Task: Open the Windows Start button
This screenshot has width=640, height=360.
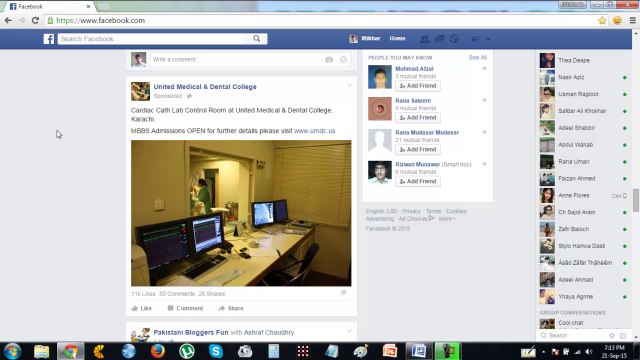Action: [12, 351]
